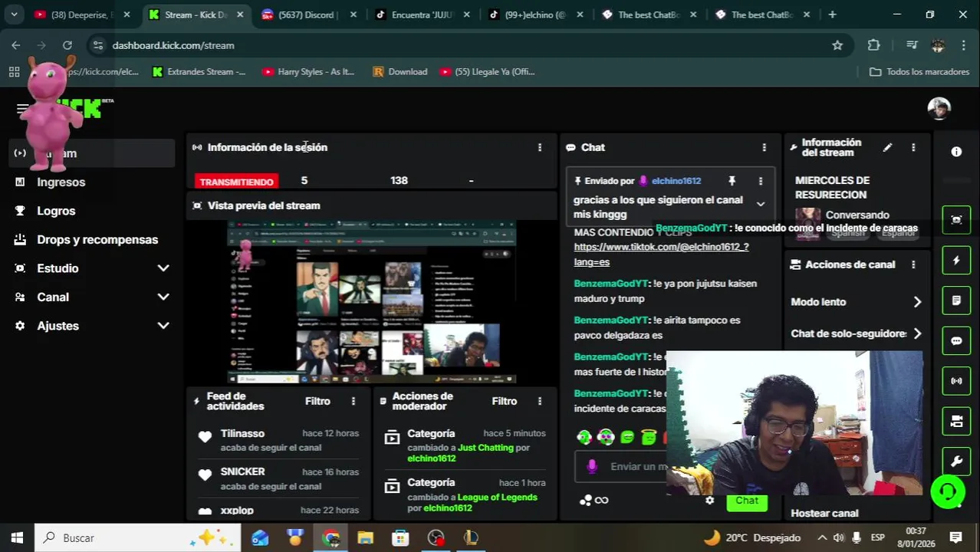Select the second emote in chat bar
This screenshot has width=980, height=552.
606,438
